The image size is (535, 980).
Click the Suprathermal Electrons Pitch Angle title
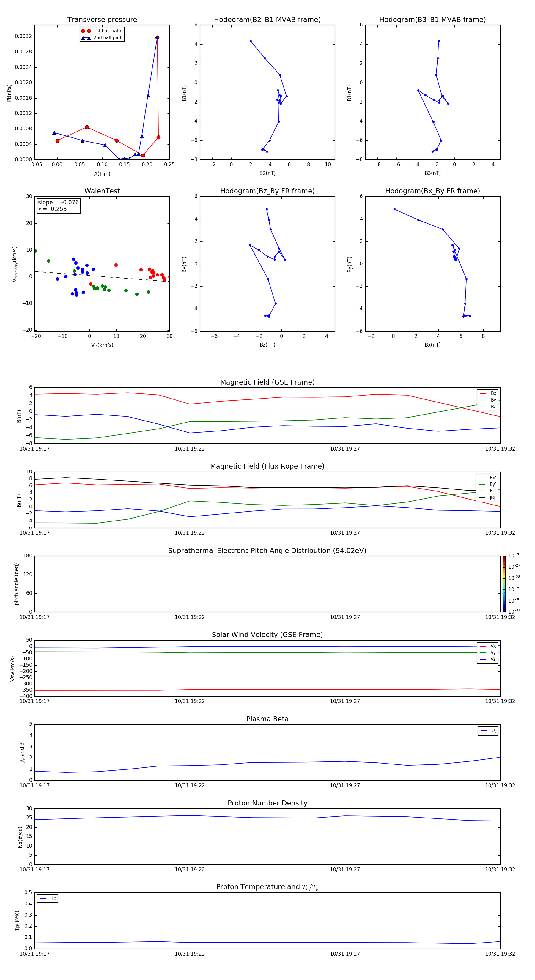coord(267,551)
